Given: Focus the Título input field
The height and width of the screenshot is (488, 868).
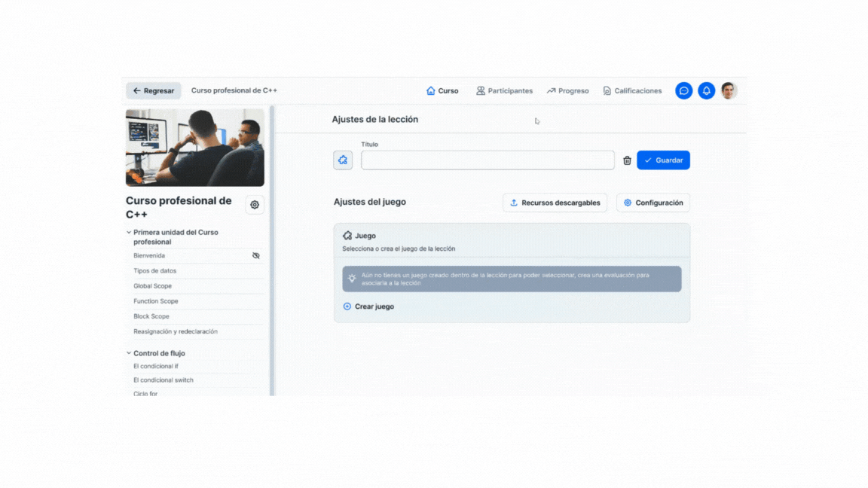Looking at the screenshot, I should pos(487,160).
